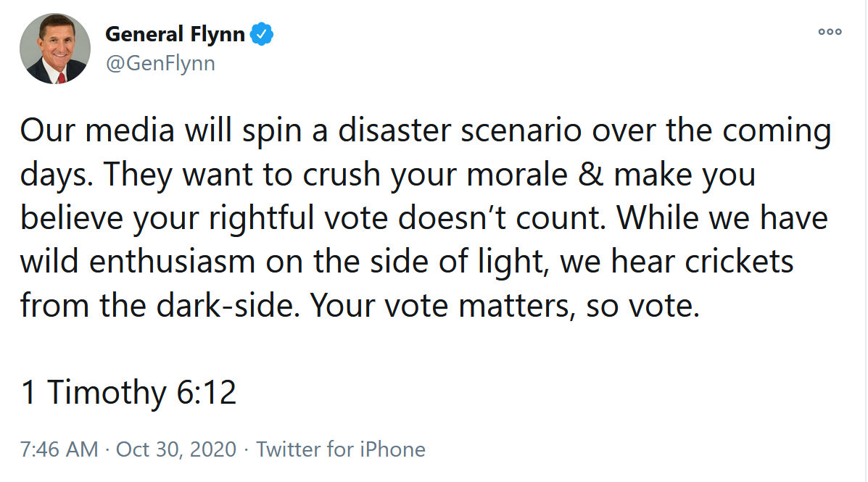Click the Oct 30, 2020 date
Screen dimensions: 868x482
176,449
